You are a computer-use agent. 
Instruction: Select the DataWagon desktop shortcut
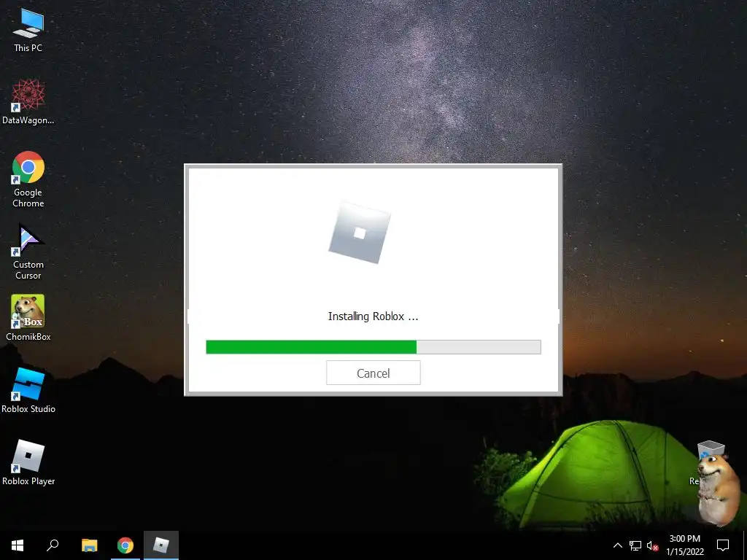(28, 102)
